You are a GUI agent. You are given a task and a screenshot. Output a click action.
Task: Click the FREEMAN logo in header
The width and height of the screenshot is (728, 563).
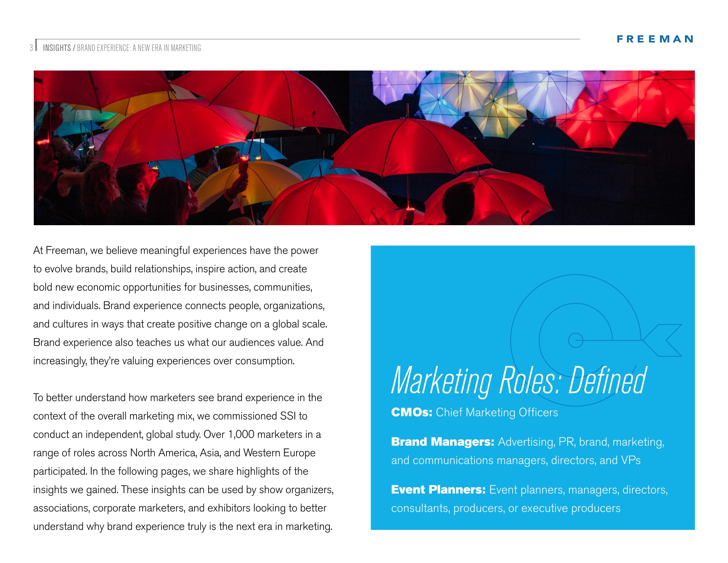655,39
